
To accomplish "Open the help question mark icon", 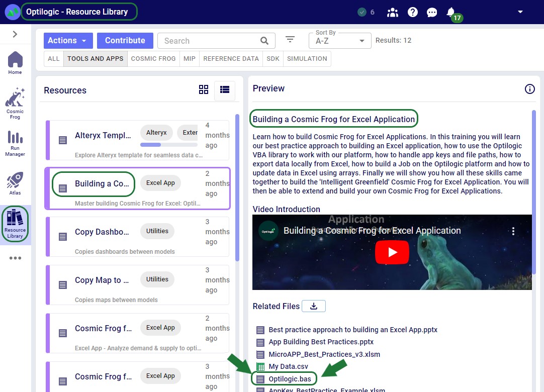I will (412, 12).
